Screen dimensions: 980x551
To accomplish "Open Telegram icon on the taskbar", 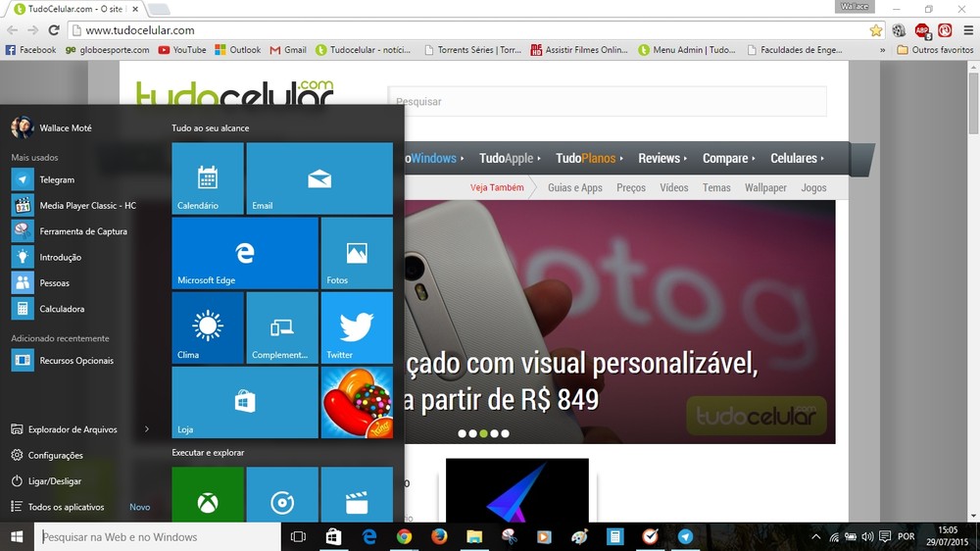I will 686,536.
